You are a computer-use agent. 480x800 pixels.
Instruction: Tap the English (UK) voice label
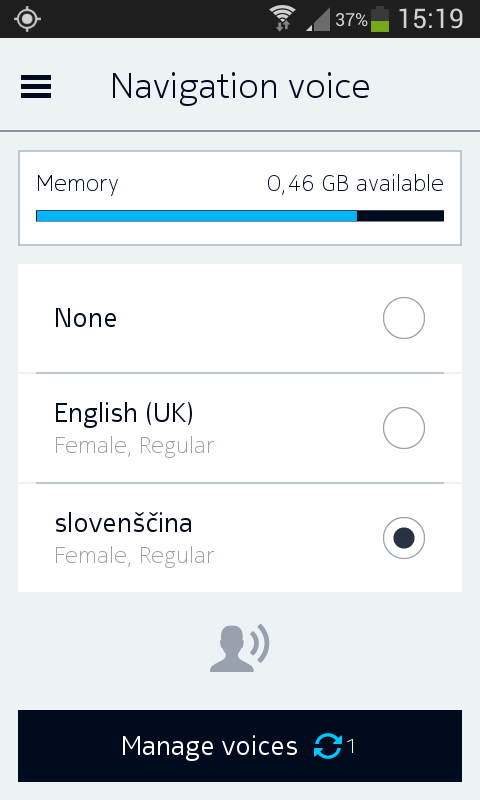coord(124,413)
